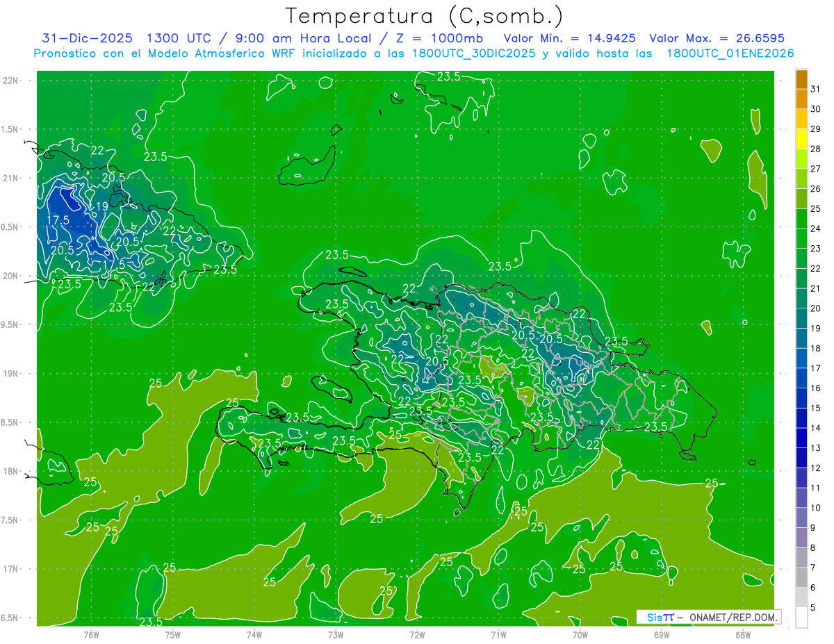This screenshot has width=834, height=644.
Task: Click the "9" value on the color scale
Action: [x=813, y=528]
